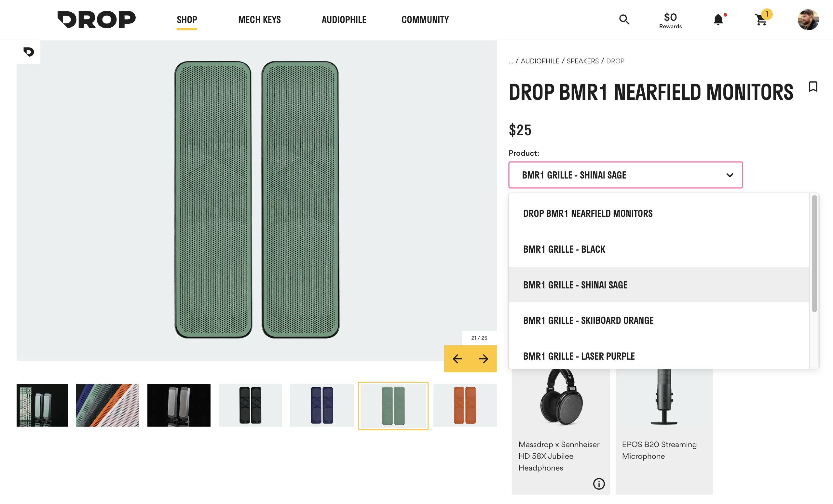Open the Audiophile menu

344,20
